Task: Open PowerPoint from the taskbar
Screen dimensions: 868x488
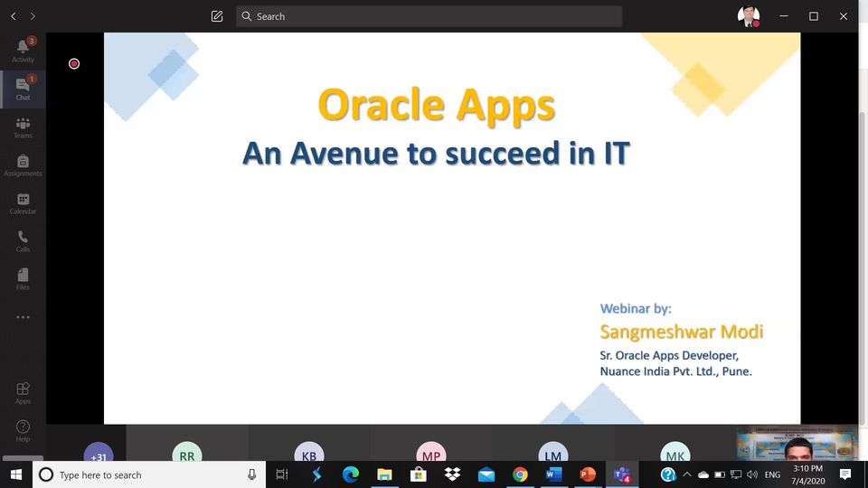Action: pos(588,474)
